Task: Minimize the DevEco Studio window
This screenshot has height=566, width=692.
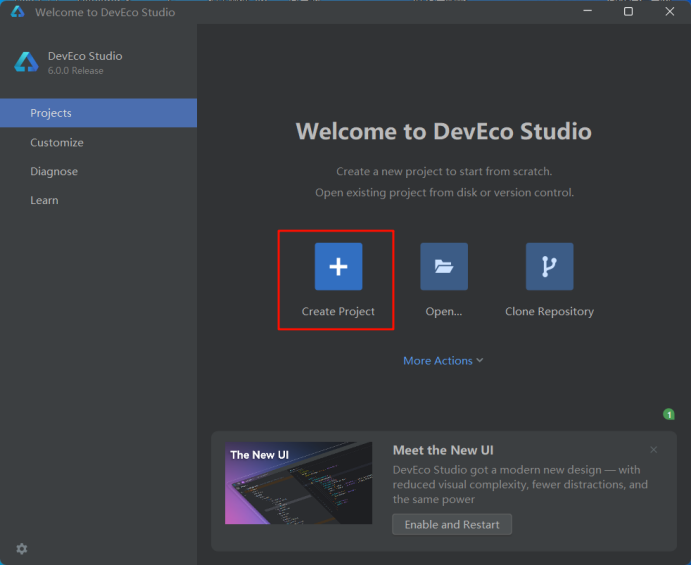Action: point(587,11)
